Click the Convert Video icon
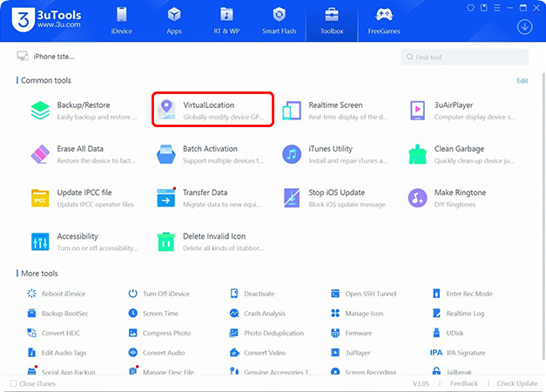Image resolution: width=546 pixels, height=392 pixels. pyautogui.click(x=234, y=352)
